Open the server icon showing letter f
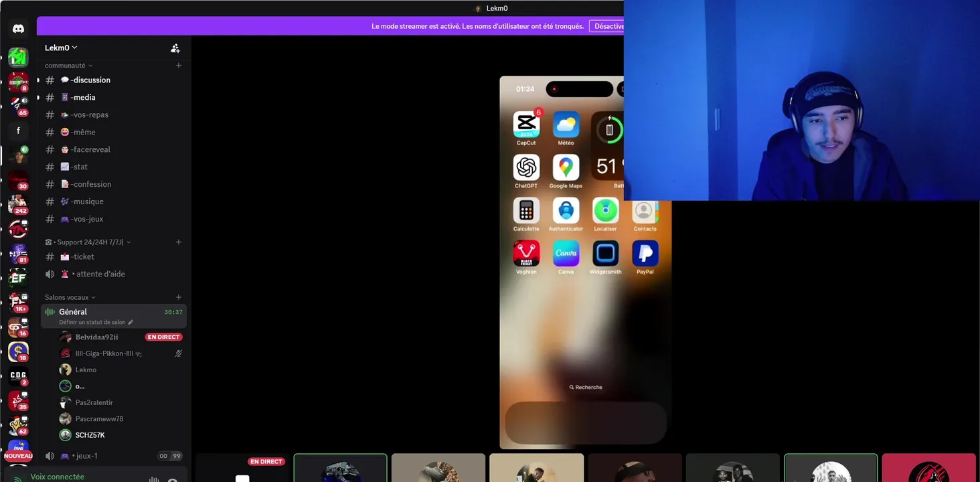 pyautogui.click(x=18, y=131)
